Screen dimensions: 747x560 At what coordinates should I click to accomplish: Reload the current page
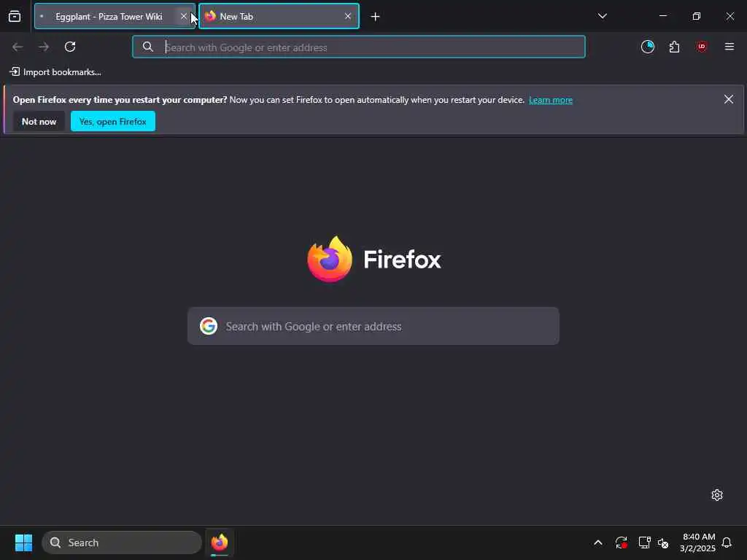[70, 47]
